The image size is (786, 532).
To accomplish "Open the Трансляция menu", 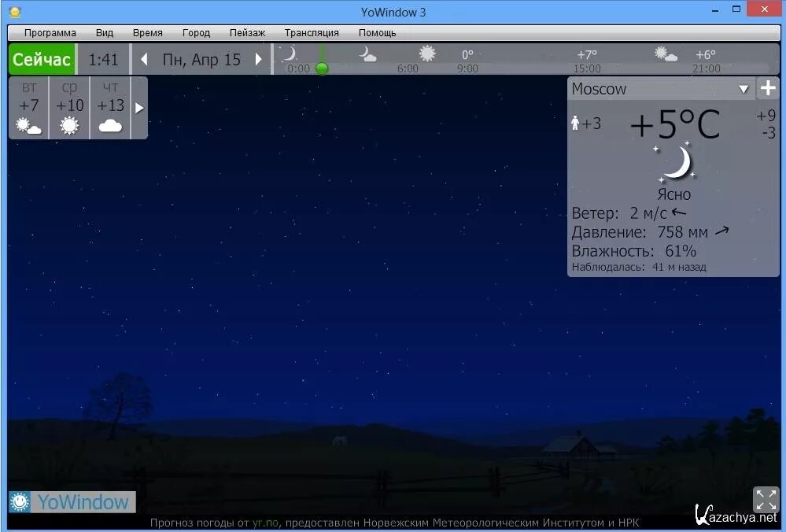I will (x=312, y=33).
